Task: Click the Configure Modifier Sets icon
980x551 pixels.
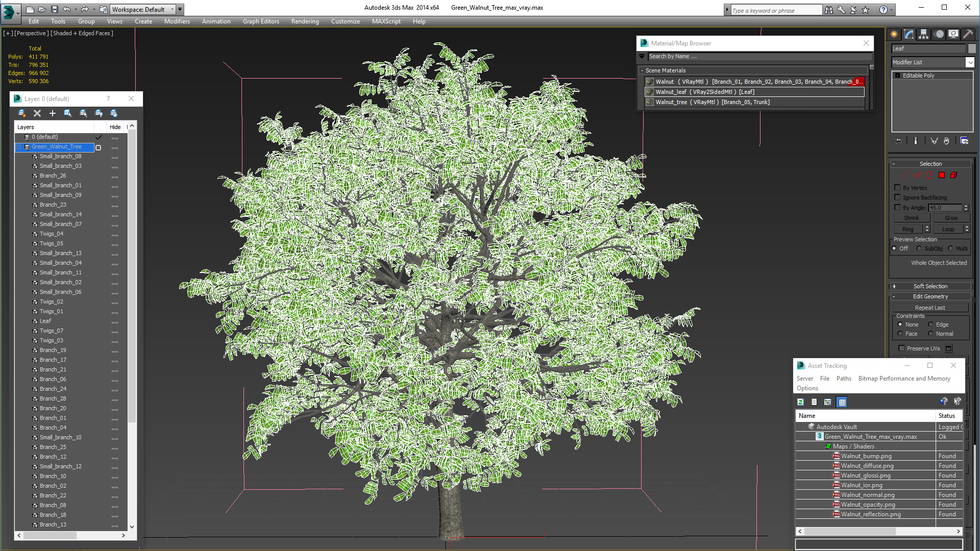Action: click(x=964, y=141)
